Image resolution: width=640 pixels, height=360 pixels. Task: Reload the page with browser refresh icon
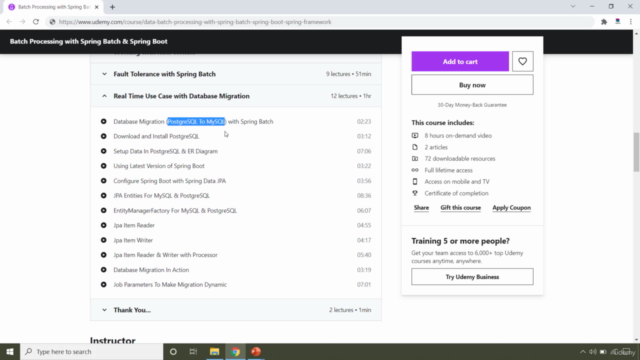coord(36,22)
